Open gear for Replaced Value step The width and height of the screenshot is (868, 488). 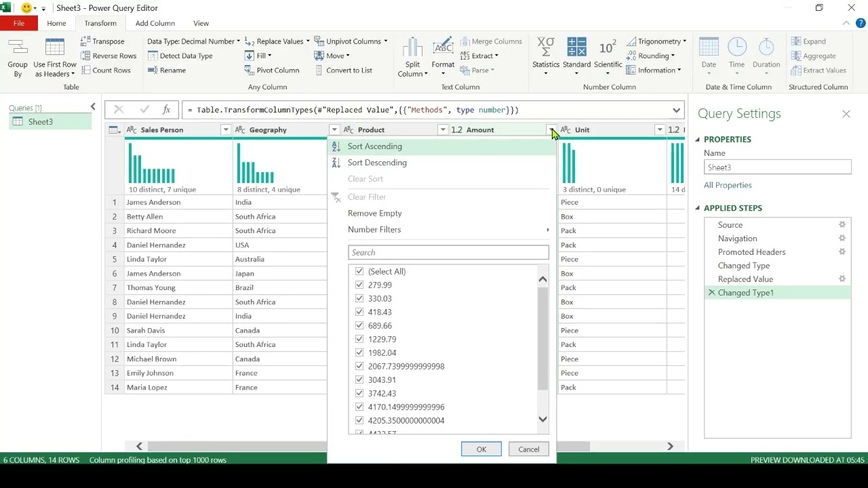pyautogui.click(x=842, y=279)
